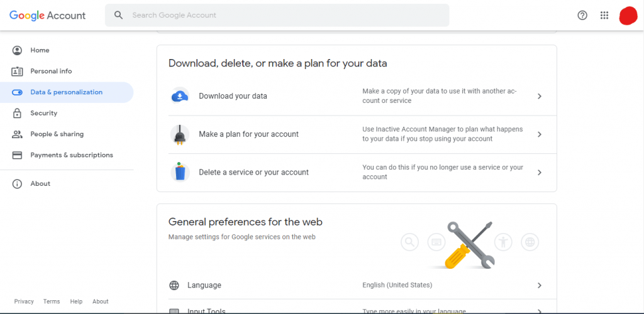644x314 pixels.
Task: Open the Google apps grid icon
Action: [604, 15]
